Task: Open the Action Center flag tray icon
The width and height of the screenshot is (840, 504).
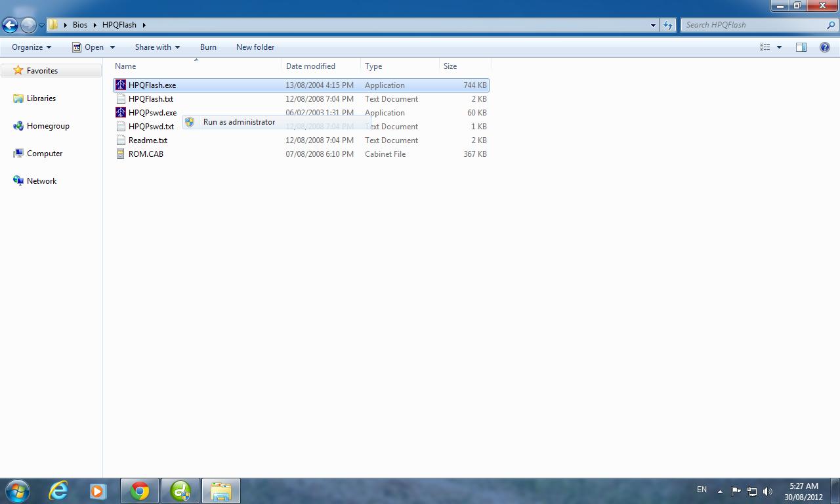Action: pos(736,492)
